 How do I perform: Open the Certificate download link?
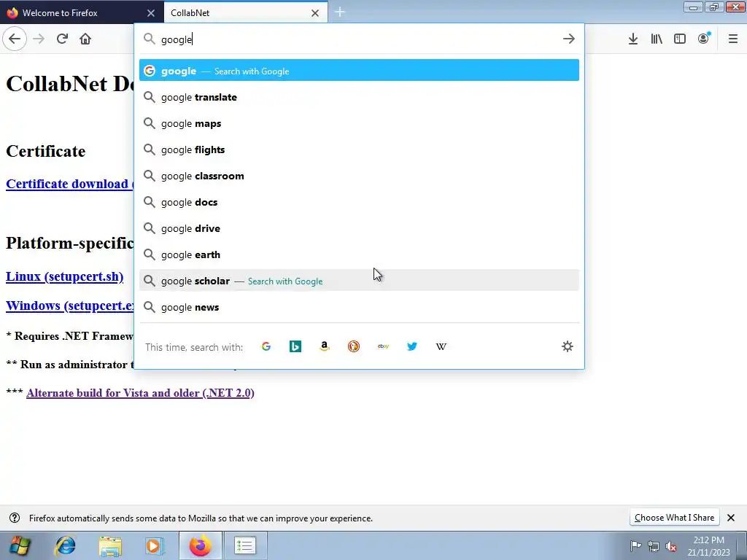[x=69, y=184]
